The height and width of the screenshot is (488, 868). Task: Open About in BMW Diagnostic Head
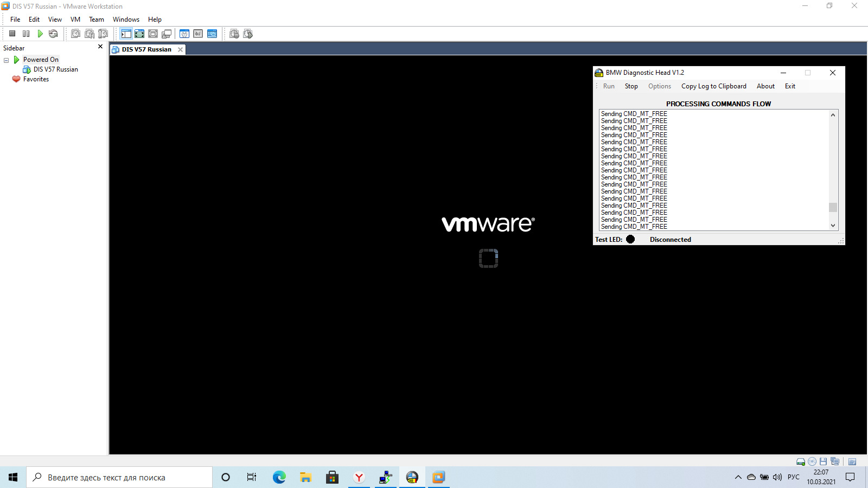[x=765, y=86]
